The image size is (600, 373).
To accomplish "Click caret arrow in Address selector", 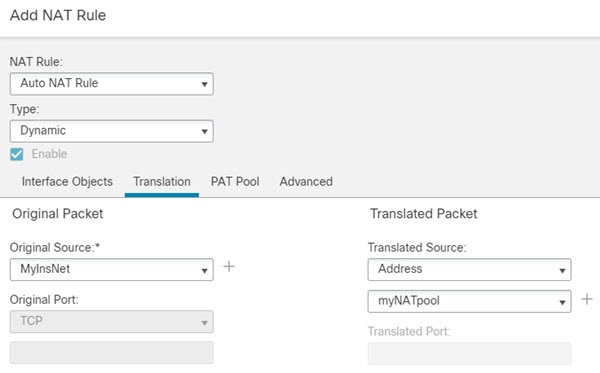I will [x=562, y=270].
